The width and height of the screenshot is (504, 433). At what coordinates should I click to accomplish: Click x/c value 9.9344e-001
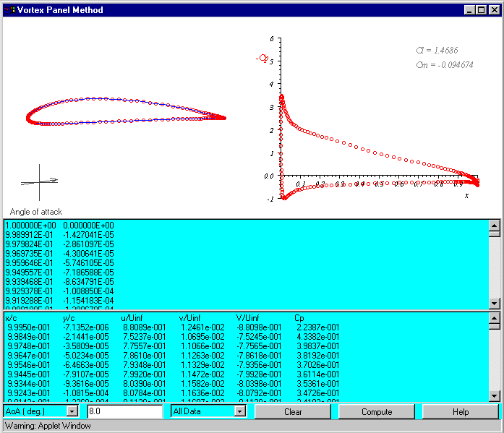[x=29, y=384]
